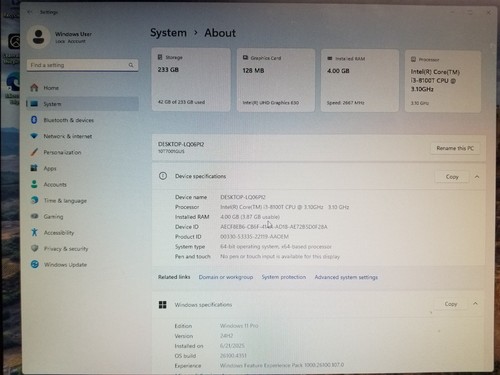Viewport: 500px width, 375px height.
Task: Click the back arrow in Settings title bar
Action: 30,12
